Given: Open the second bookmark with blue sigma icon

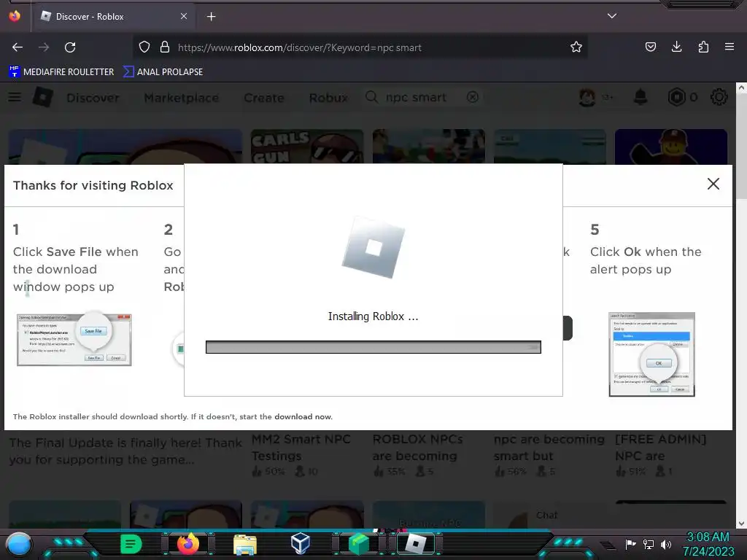Looking at the screenshot, I should (x=163, y=72).
